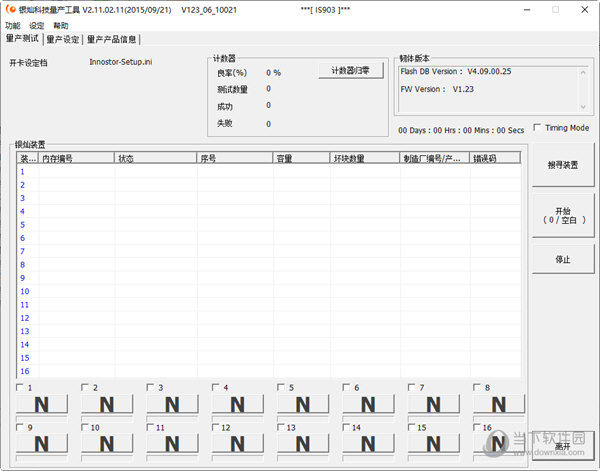Click the N status button for port 2
The width and height of the screenshot is (600, 471).
pyautogui.click(x=107, y=404)
